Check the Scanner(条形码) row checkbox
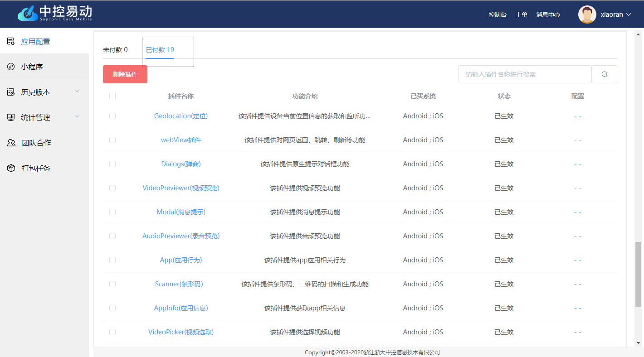644x357 pixels. pyautogui.click(x=112, y=284)
